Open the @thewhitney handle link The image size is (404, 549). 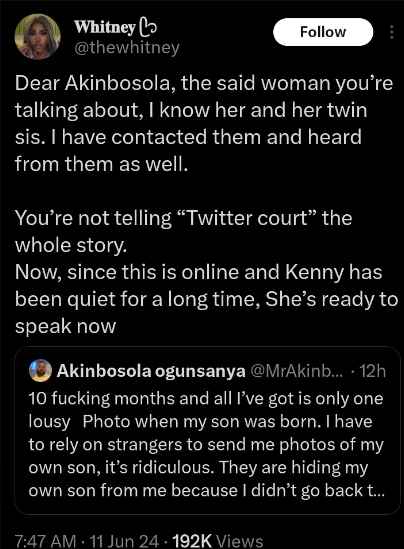[127, 47]
